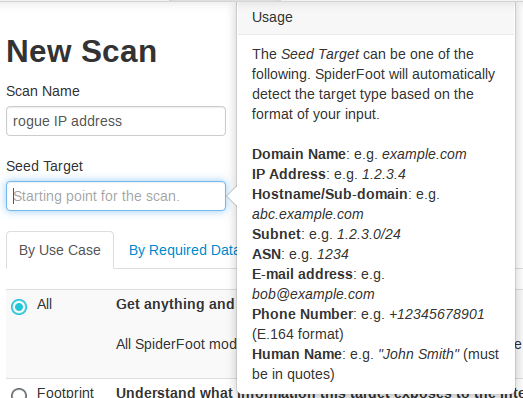Click the 'Get anything and' bold description
This screenshot has width=523, height=398.
175,304
